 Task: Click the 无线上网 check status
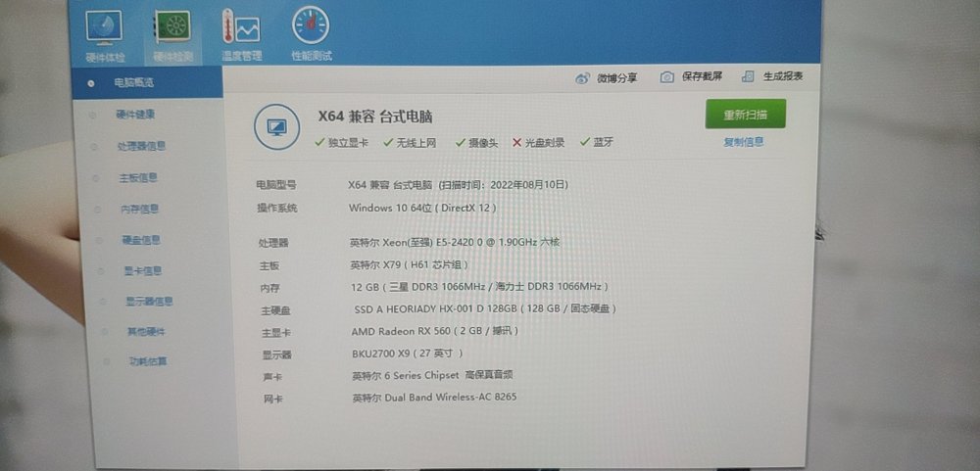coord(410,143)
